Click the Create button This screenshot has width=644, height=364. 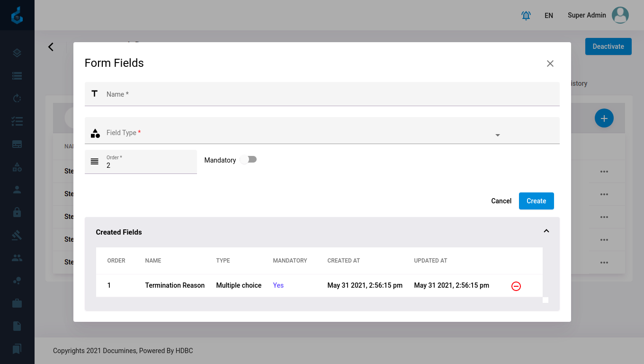tap(536, 201)
